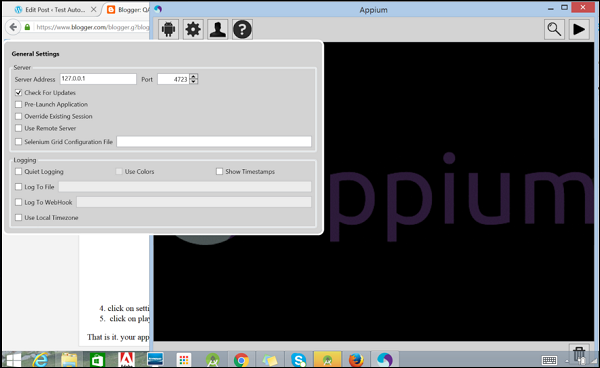Enable Use Local Timezone checkbox
This screenshot has width=600, height=368.
18,217
